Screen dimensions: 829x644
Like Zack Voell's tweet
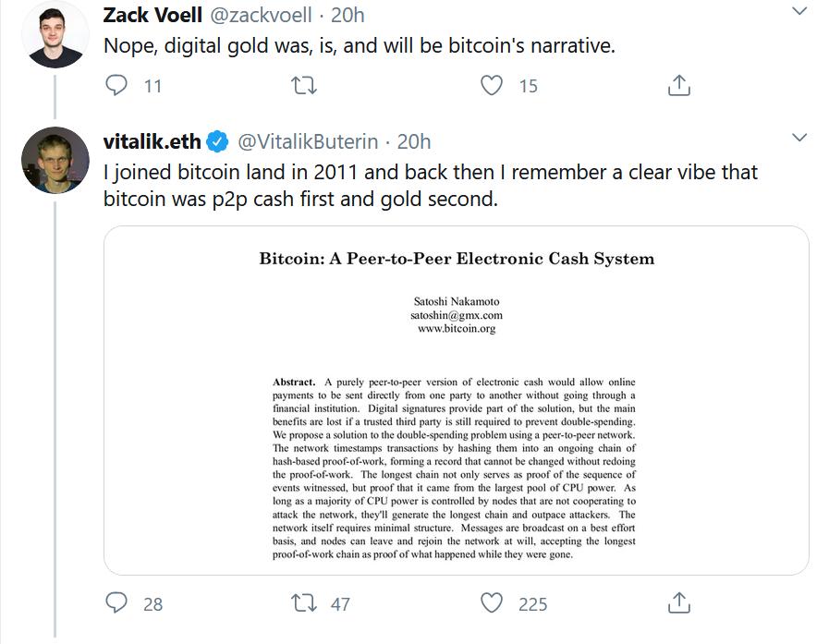click(x=493, y=86)
